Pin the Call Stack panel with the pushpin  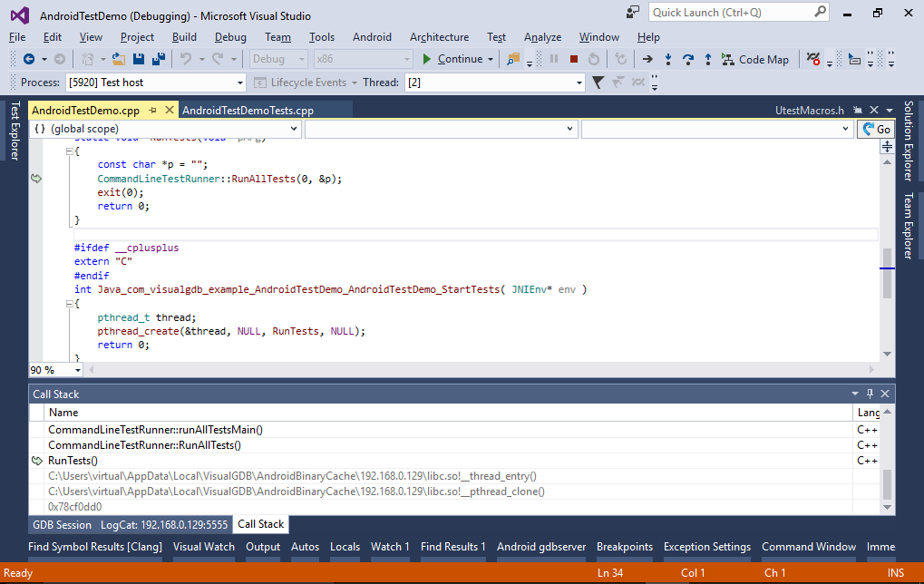[x=870, y=394]
